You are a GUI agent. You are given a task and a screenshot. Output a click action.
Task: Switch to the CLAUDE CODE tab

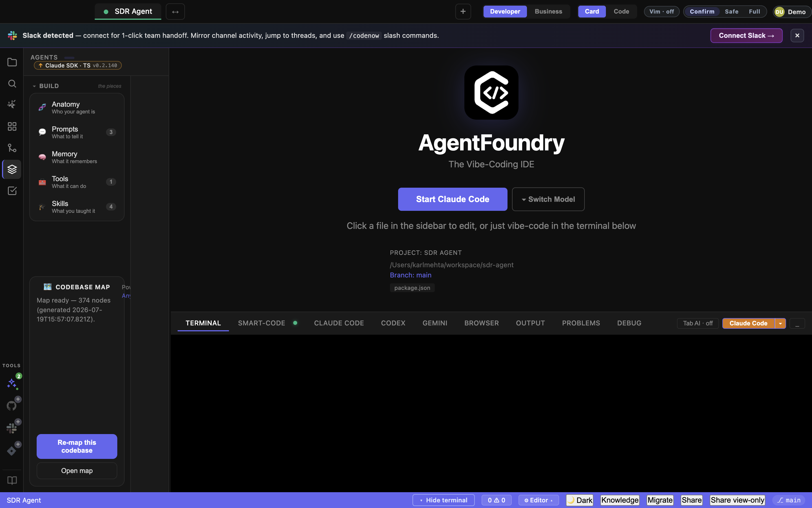pyautogui.click(x=339, y=323)
